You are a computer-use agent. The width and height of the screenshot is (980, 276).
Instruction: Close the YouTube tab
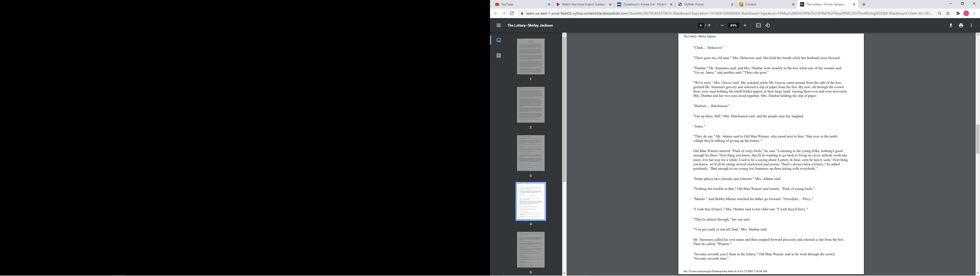tap(549, 5)
